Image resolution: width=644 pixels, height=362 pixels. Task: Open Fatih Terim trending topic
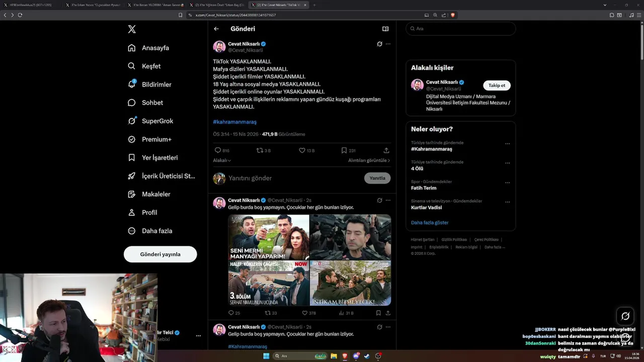[424, 188]
